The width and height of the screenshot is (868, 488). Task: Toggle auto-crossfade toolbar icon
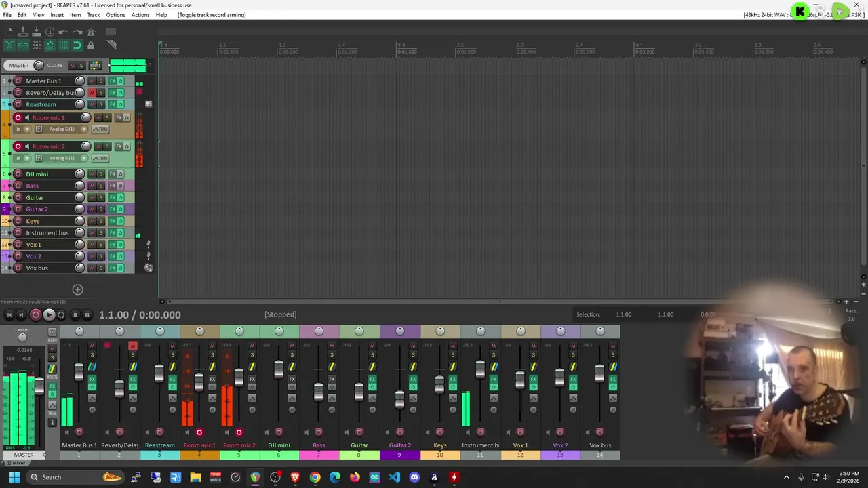(9, 45)
